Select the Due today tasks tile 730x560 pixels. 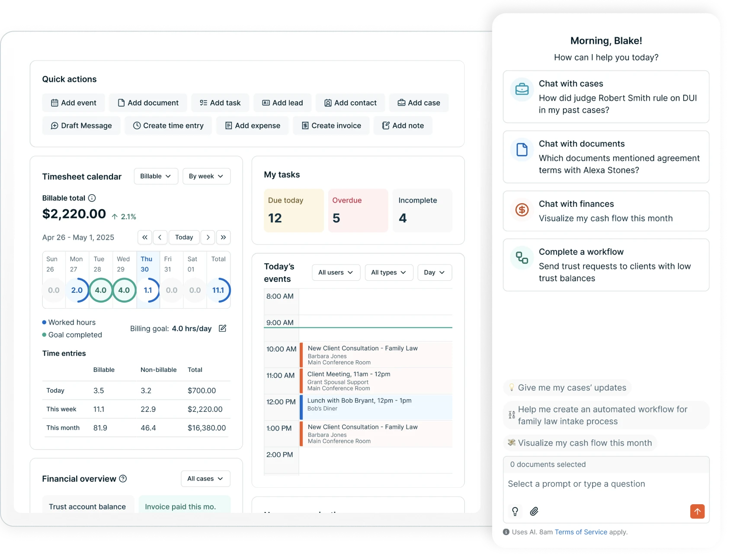point(294,211)
